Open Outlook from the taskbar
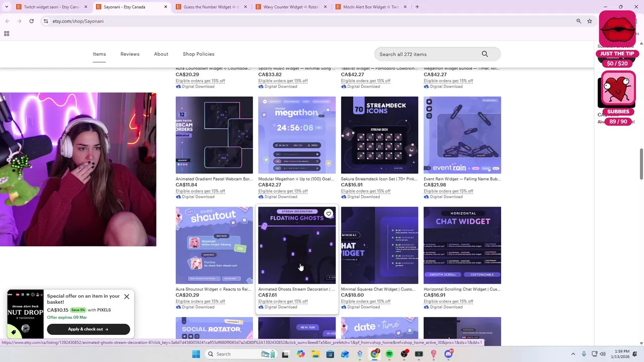The width and height of the screenshot is (644, 362). click(x=345, y=354)
